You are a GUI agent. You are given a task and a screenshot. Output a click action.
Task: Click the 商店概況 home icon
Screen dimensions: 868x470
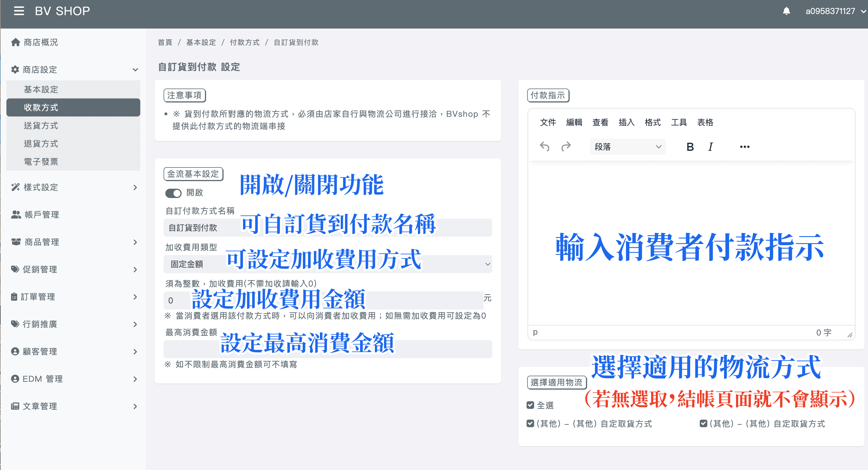point(15,42)
